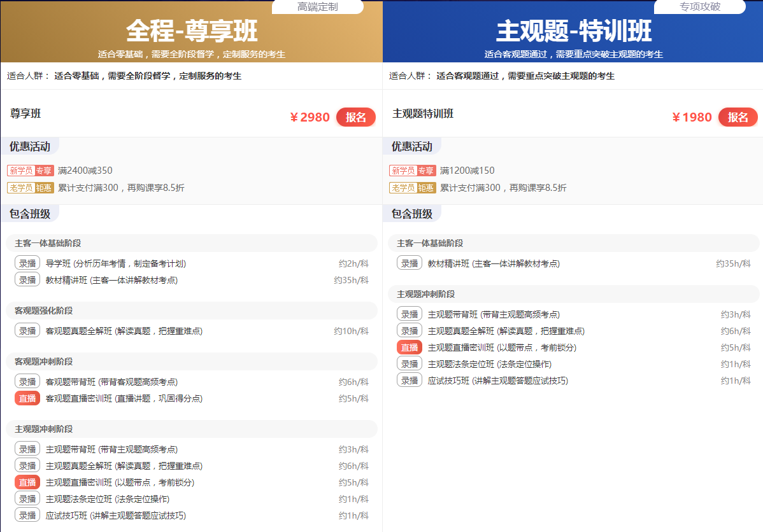Select the 高端定制 label tab
Image resolution: width=763 pixels, height=532 pixels.
pyautogui.click(x=317, y=7)
